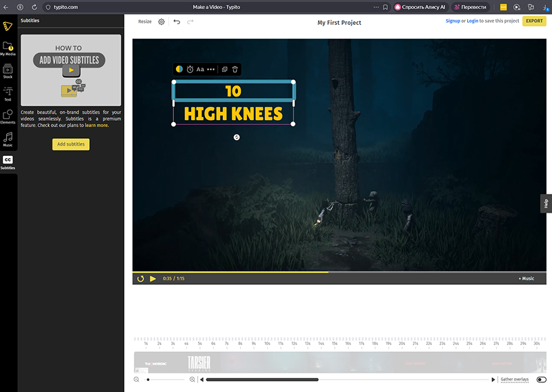Toggle the Gather overlays switch
552x392 pixels.
[x=542, y=380]
